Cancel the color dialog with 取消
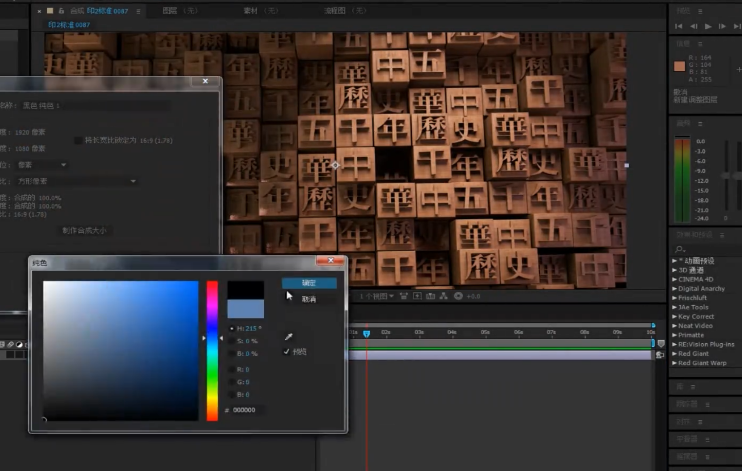This screenshot has height=471, width=742. (x=309, y=299)
